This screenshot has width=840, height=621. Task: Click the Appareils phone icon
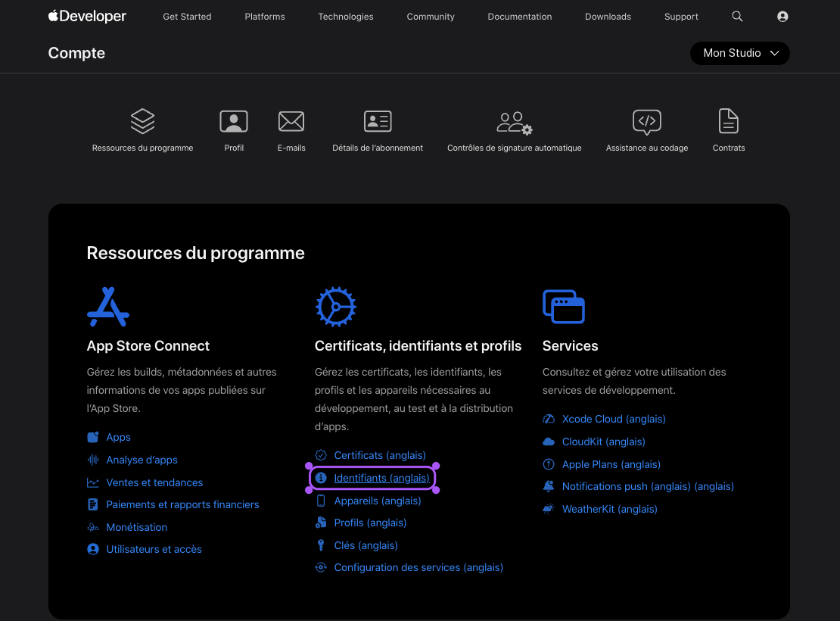(321, 501)
